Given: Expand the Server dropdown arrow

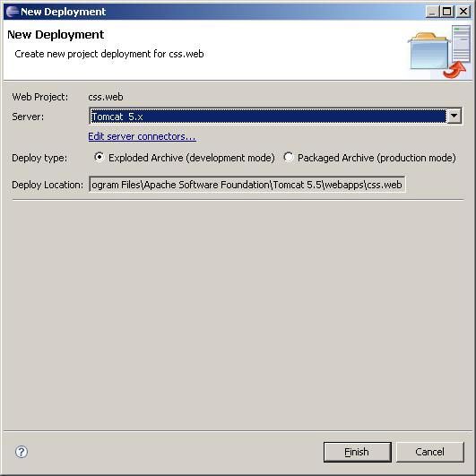Looking at the screenshot, I should coord(454,116).
